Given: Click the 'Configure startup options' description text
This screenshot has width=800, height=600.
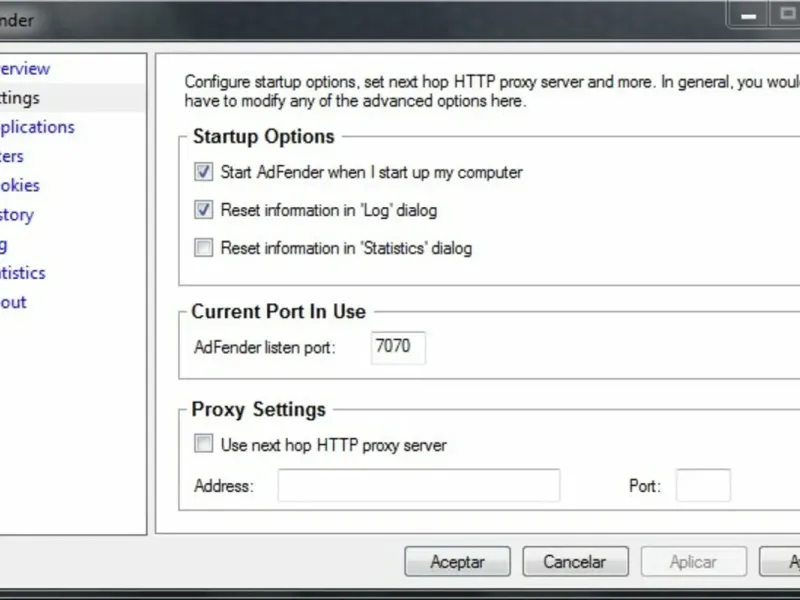Looking at the screenshot, I should 492,91.
